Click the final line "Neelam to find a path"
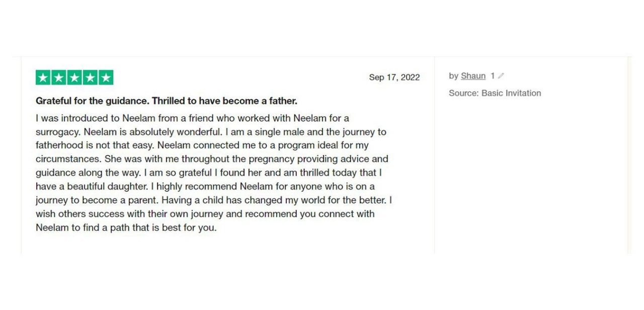Viewport: 644px width, 310px height. pos(126,227)
